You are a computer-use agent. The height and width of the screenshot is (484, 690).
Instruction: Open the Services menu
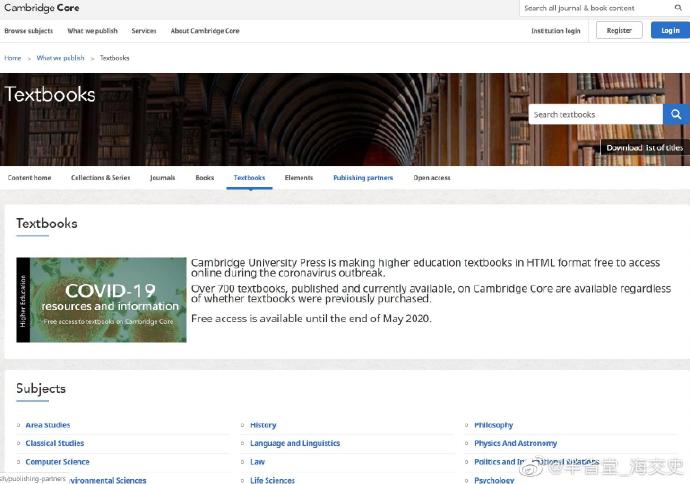[x=144, y=31]
